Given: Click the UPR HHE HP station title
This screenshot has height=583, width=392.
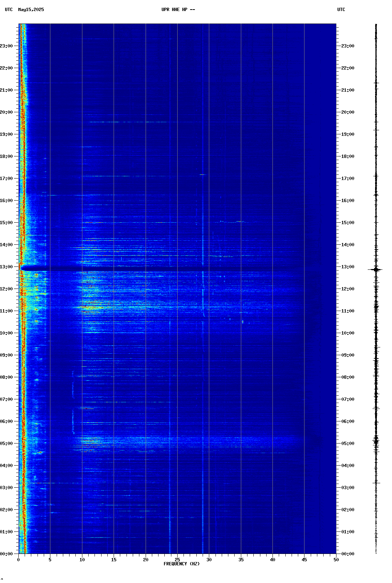Looking at the screenshot, I should click(x=174, y=10).
